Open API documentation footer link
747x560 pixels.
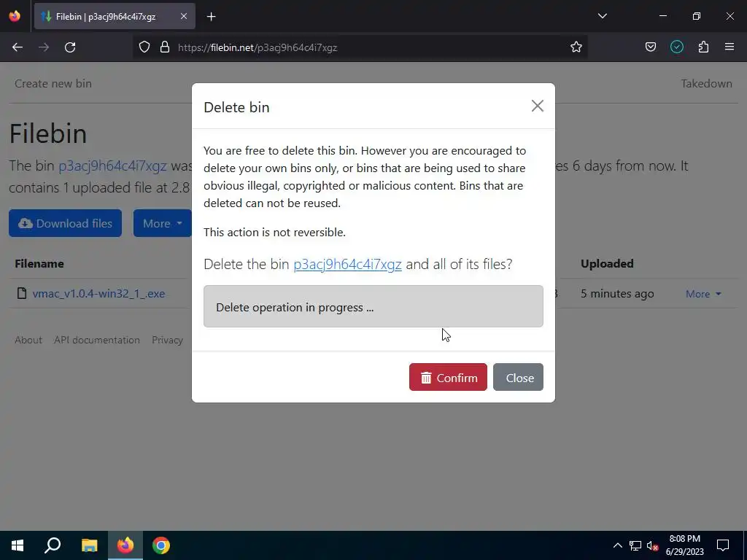point(97,340)
